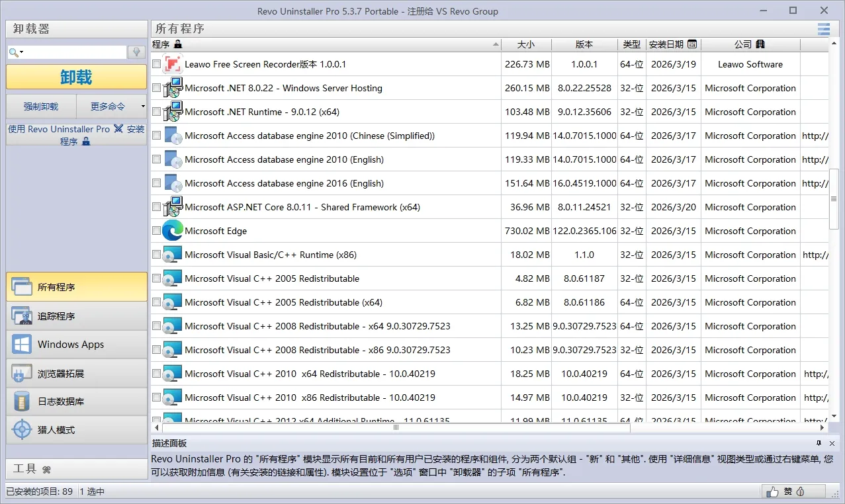Open 追踪程序 (Traced Programs) module
Screen dimensions: 845x504
tap(76, 315)
